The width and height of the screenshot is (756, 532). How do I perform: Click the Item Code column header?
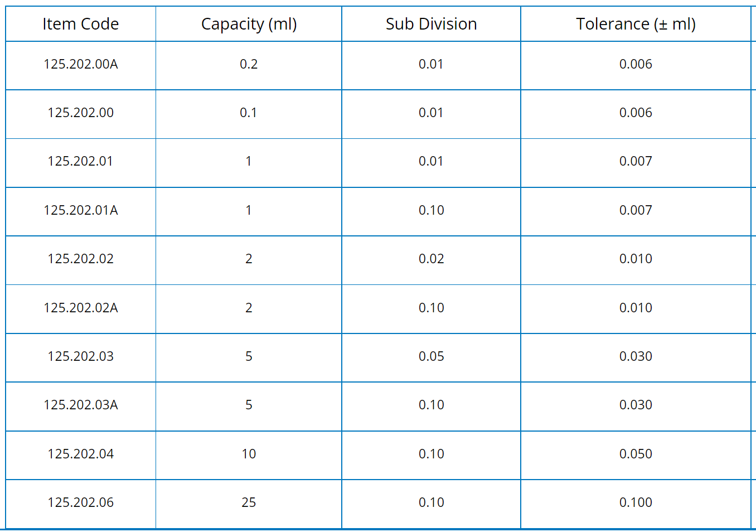point(81,24)
